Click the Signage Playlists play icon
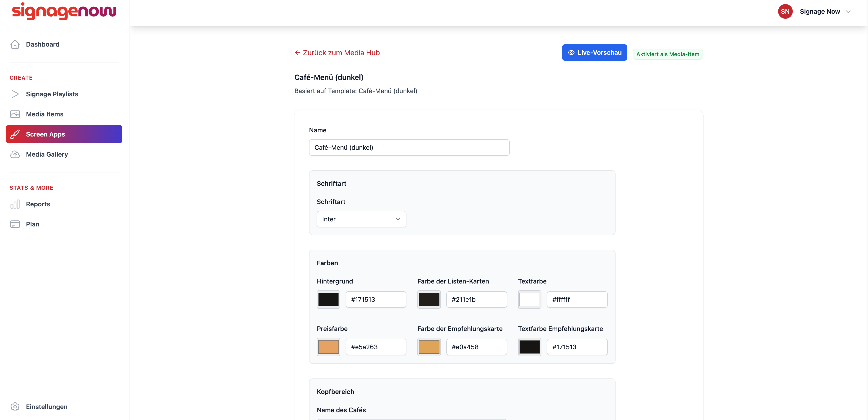Viewport: 868px width, 420px height. tap(15, 94)
